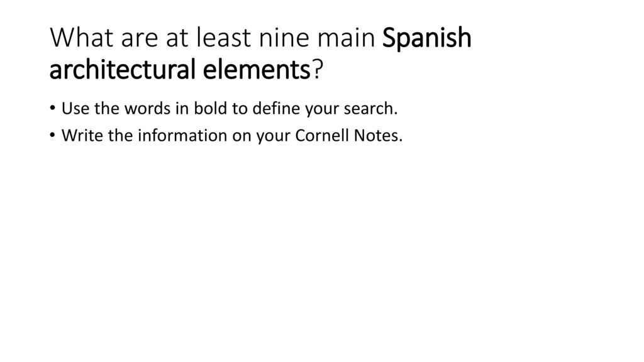
Task: Click the word "Notes." in second bullet
Action: click(x=378, y=136)
